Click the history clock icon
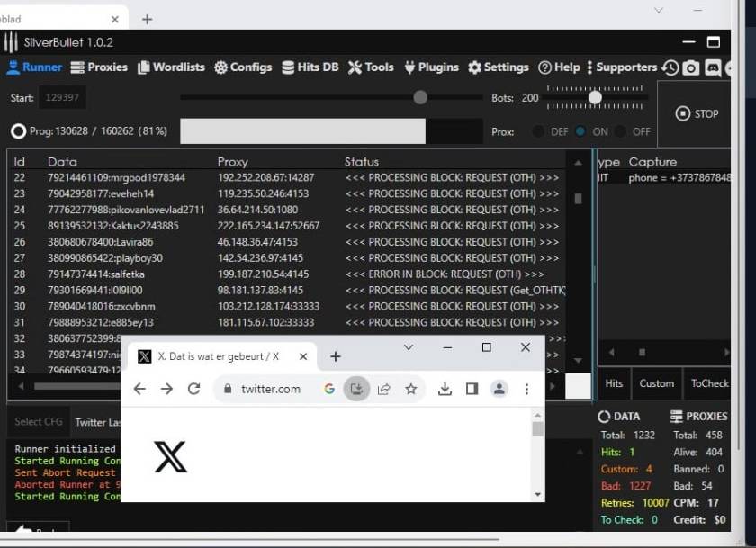 point(670,68)
